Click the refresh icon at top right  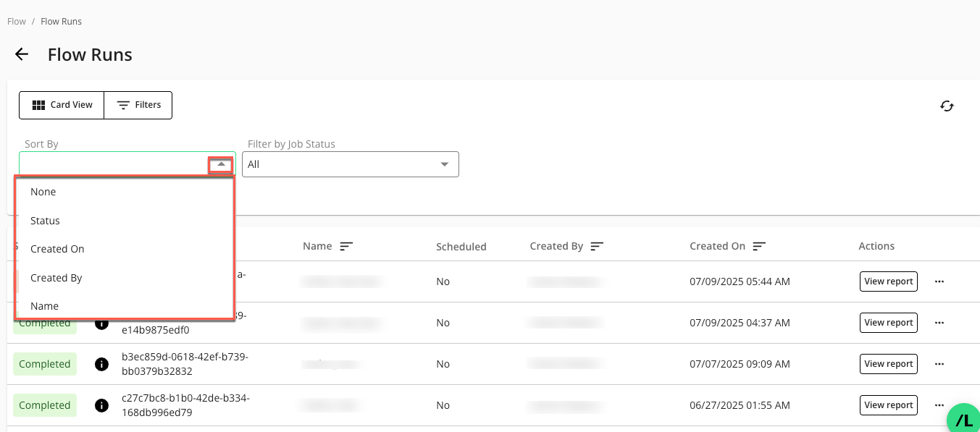coord(946,106)
